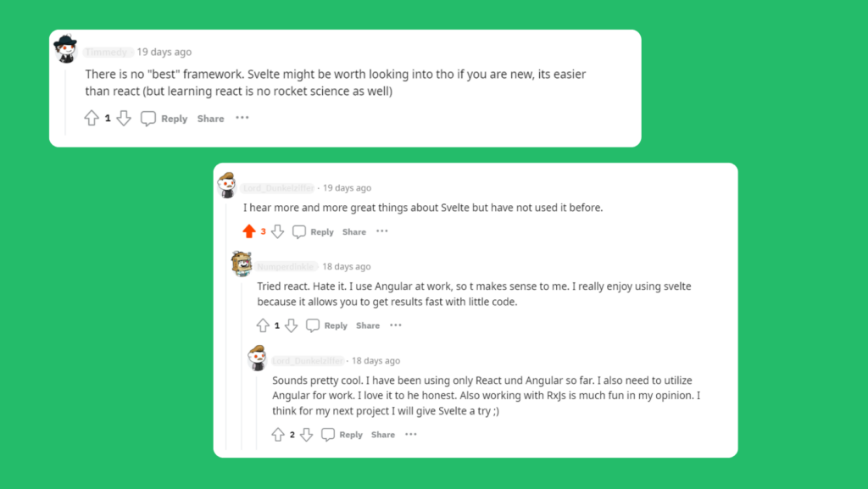
Task: Click the 18 days ago timestamp on Numperdinkle's comment
Action: click(x=346, y=266)
